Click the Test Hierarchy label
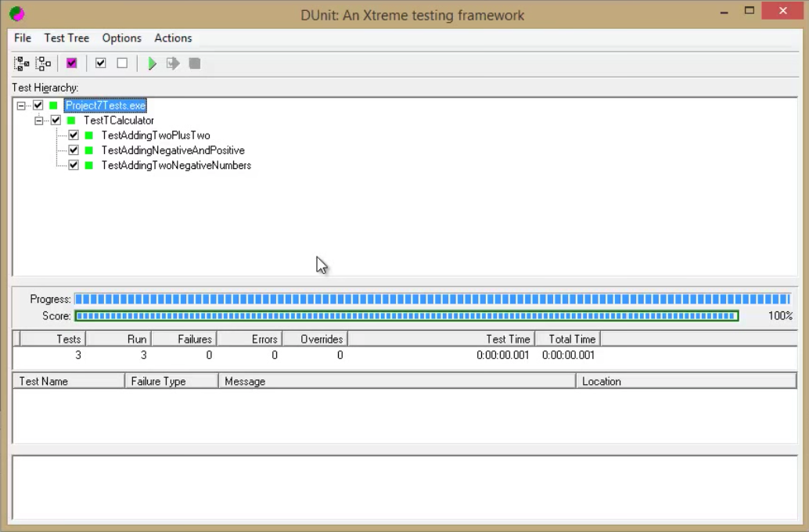The width and height of the screenshot is (809, 532). [45, 88]
